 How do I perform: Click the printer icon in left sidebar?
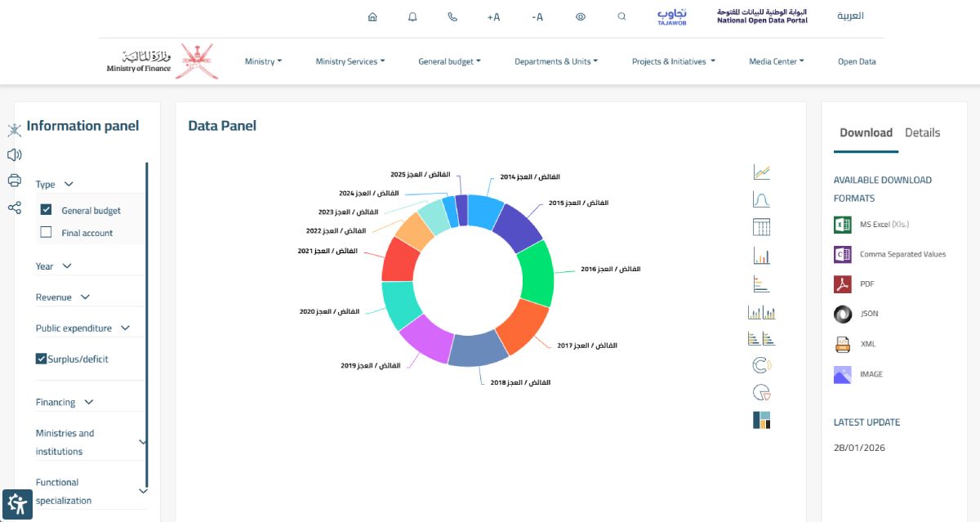coord(14,181)
